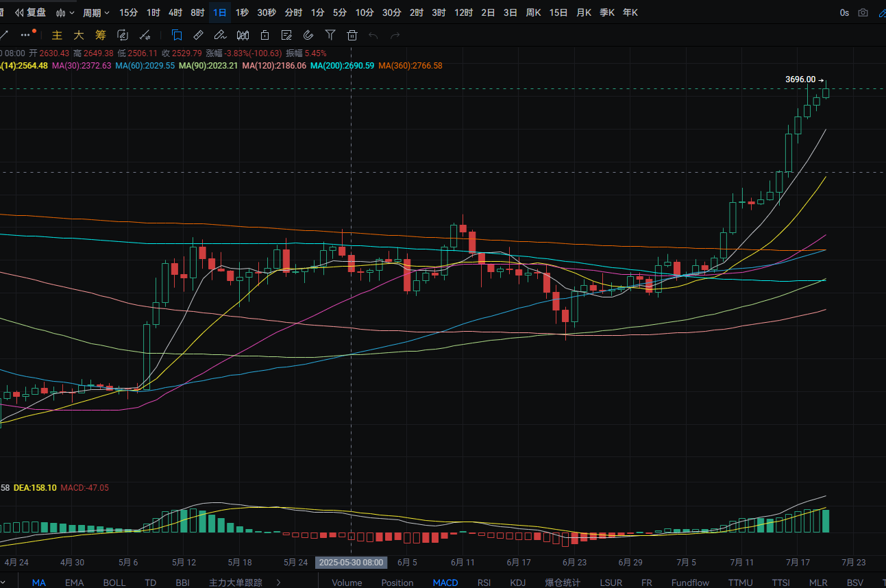Click the trash delete drawings icon
Image resolution: width=886 pixels, height=588 pixels.
352,35
